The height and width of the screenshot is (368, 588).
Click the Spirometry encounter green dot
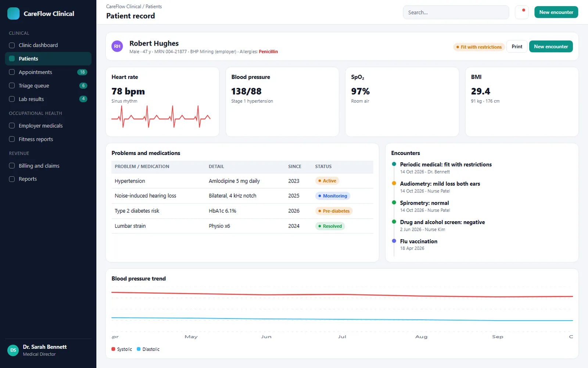pos(394,202)
